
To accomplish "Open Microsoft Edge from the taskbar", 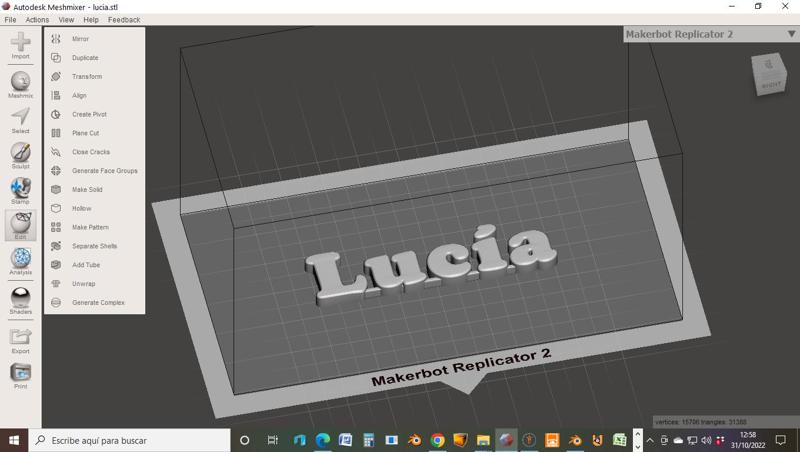I will (322, 440).
